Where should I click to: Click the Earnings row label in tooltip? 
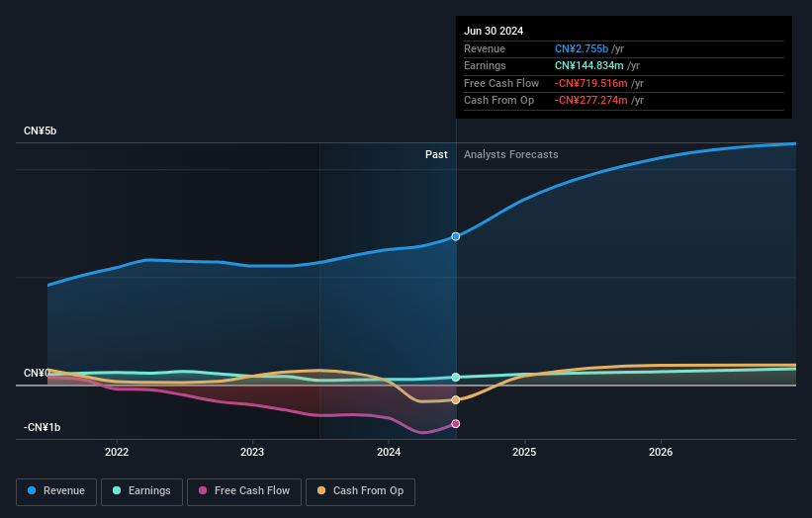pos(485,65)
